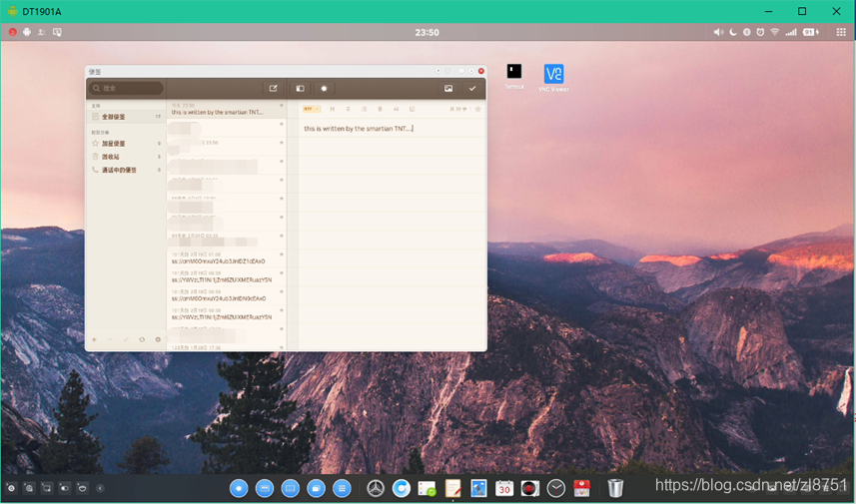Image resolution: width=856 pixels, height=504 pixels.
Task: Toggle the sidebar layout icon in toolbar
Action: tap(300, 89)
